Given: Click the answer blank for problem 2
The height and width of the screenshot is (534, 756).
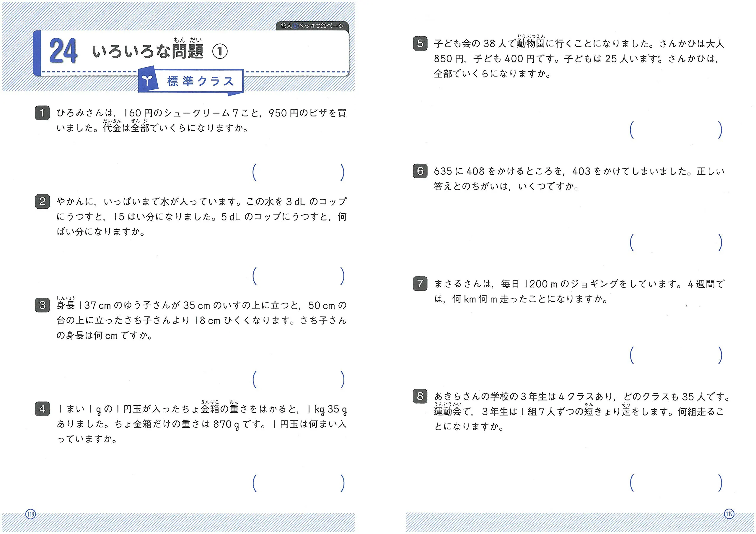Looking at the screenshot, I should pyautogui.click(x=298, y=276).
